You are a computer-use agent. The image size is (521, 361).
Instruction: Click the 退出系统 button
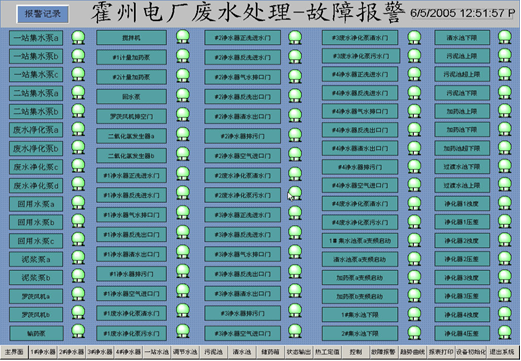(x=502, y=352)
